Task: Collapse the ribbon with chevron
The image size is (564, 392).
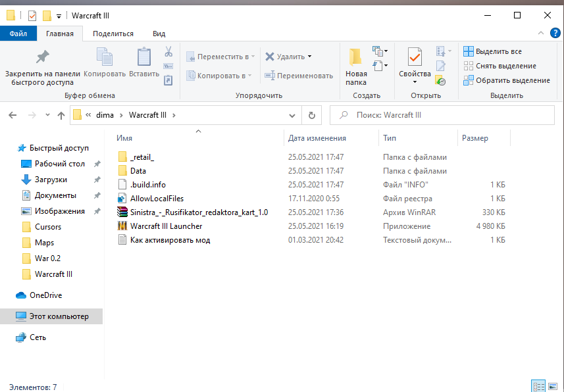Action: click(x=540, y=33)
